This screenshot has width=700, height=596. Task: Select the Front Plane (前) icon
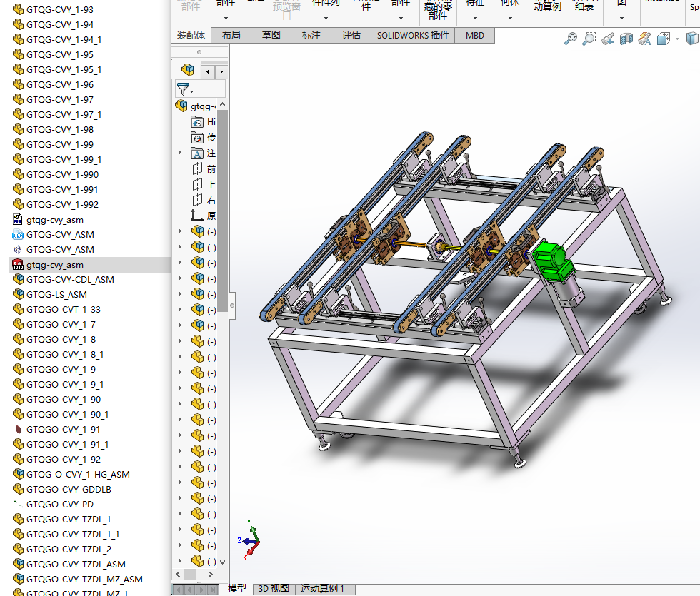[x=197, y=168]
